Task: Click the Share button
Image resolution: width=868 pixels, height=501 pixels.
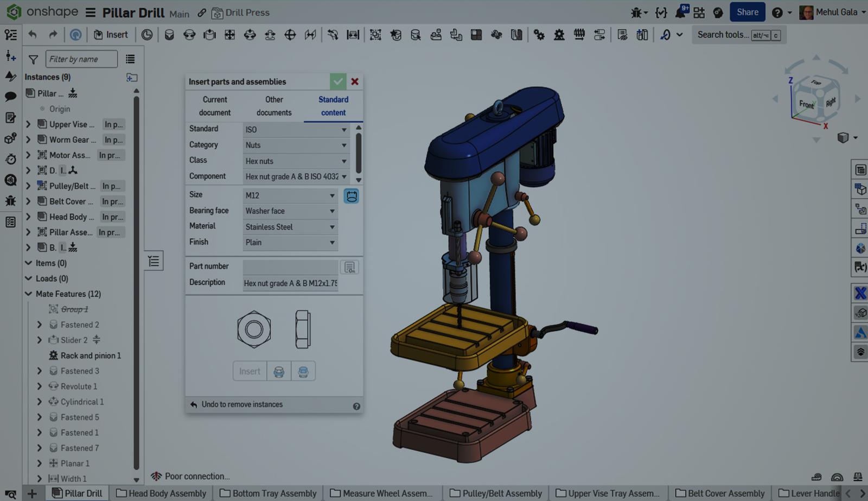Action: 748,12
